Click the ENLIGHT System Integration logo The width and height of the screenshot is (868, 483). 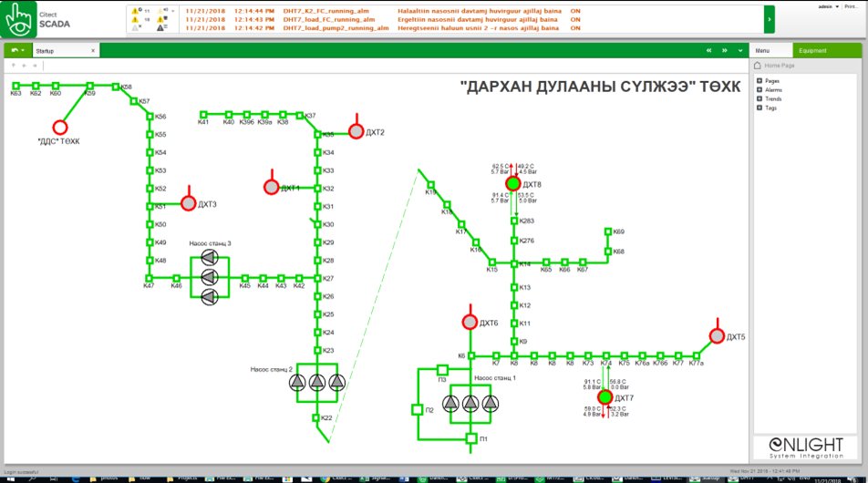(x=806, y=448)
